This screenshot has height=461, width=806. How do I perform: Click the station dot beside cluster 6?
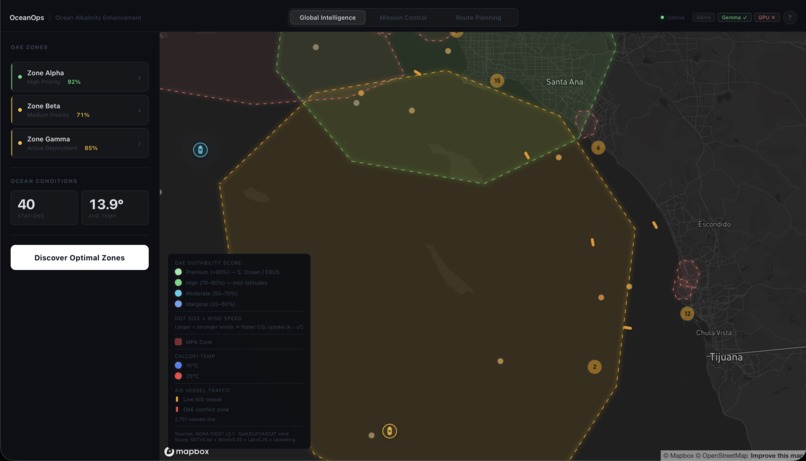tap(559, 157)
